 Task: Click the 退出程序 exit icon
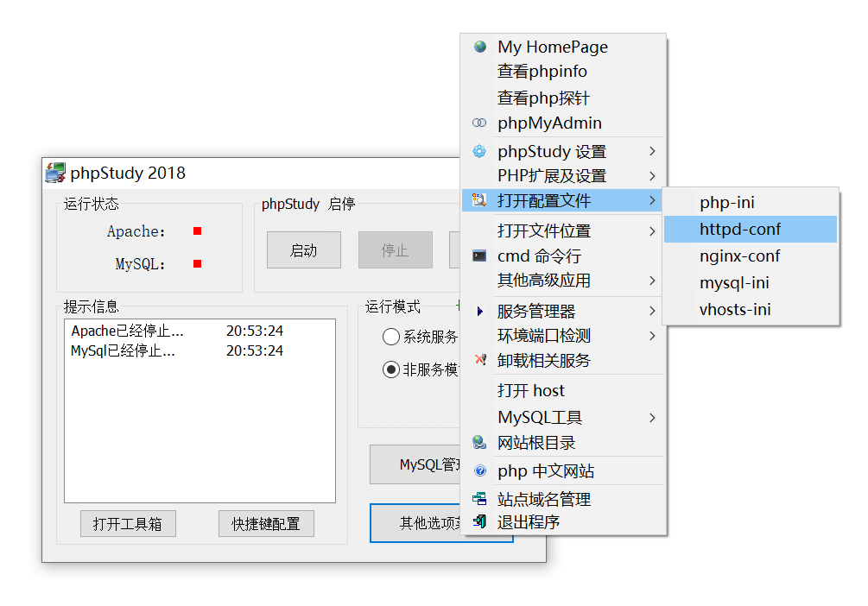coord(479,521)
